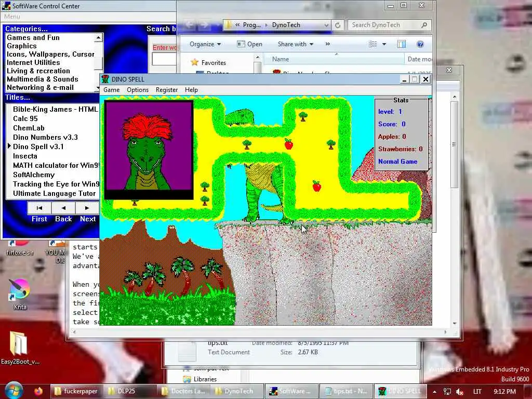
Task: Select Dino Spell v3.1 title
Action: click(38, 147)
